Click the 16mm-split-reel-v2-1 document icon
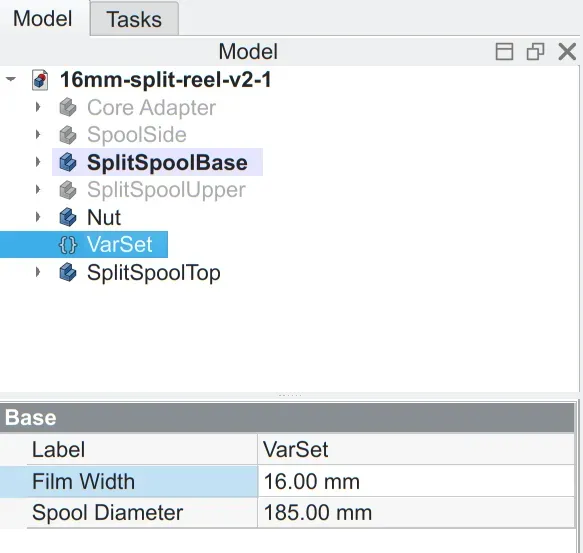 40,80
